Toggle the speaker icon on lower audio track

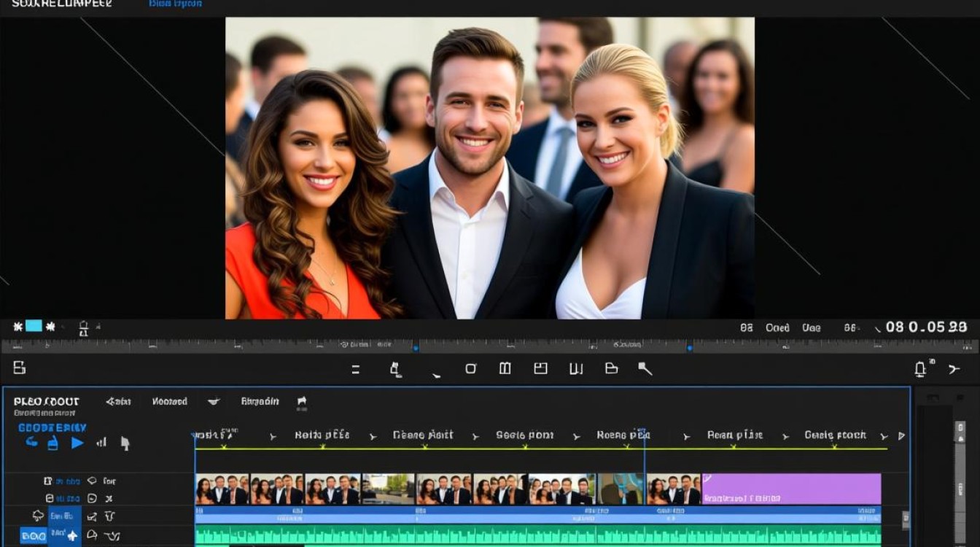92,535
